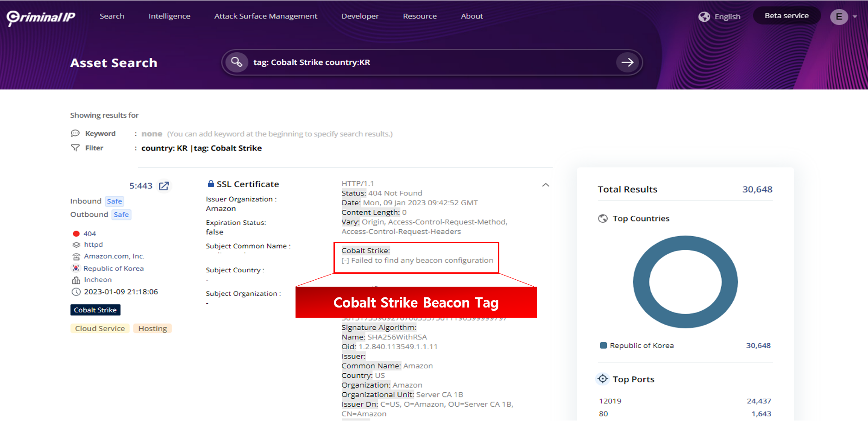The height and width of the screenshot is (427, 868).
Task: Click the httpd product text
Action: point(94,245)
